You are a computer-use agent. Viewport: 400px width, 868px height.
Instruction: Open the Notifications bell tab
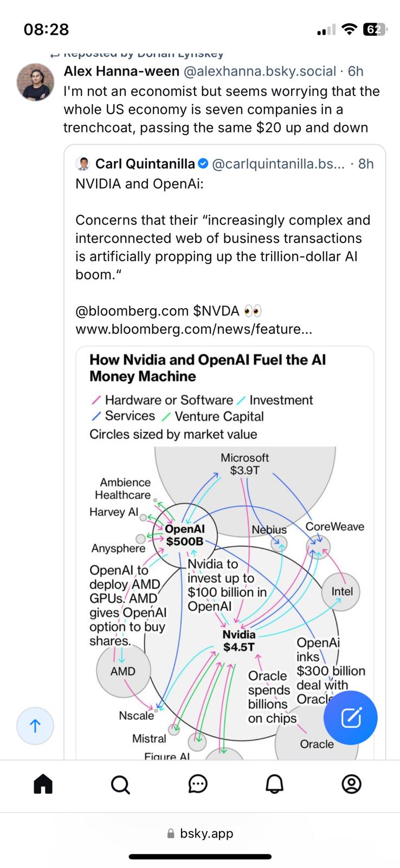[x=275, y=784]
